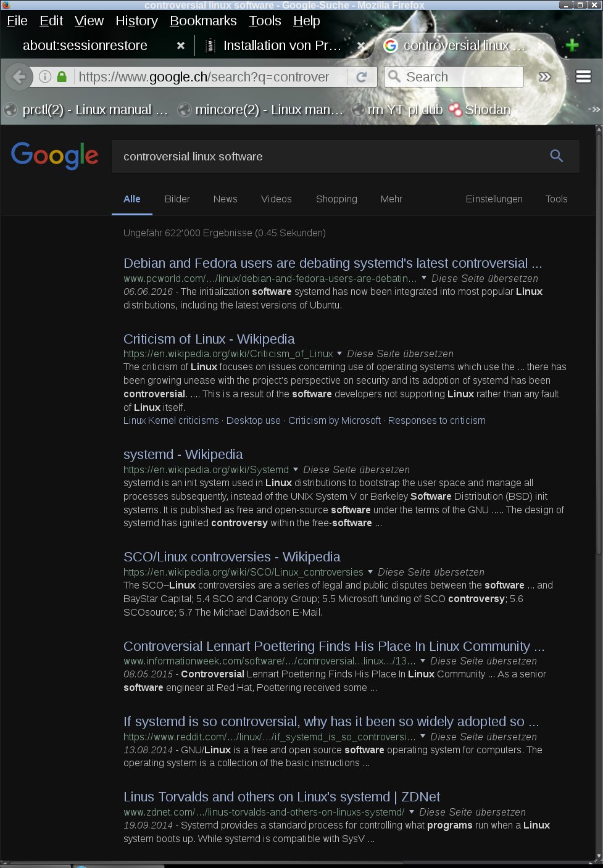The width and height of the screenshot is (603, 868).
Task: Click the blue Google search magnifier button
Action: tap(557, 156)
